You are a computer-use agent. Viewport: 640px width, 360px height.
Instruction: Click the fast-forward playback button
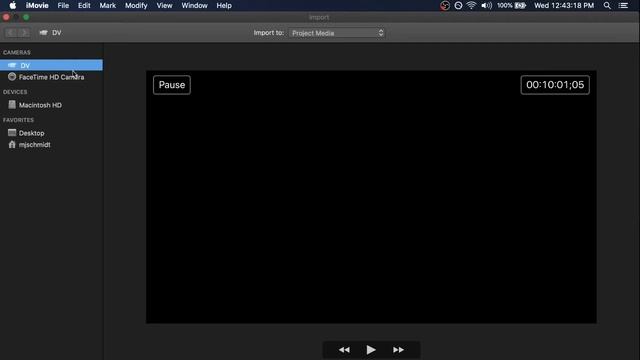click(398, 350)
